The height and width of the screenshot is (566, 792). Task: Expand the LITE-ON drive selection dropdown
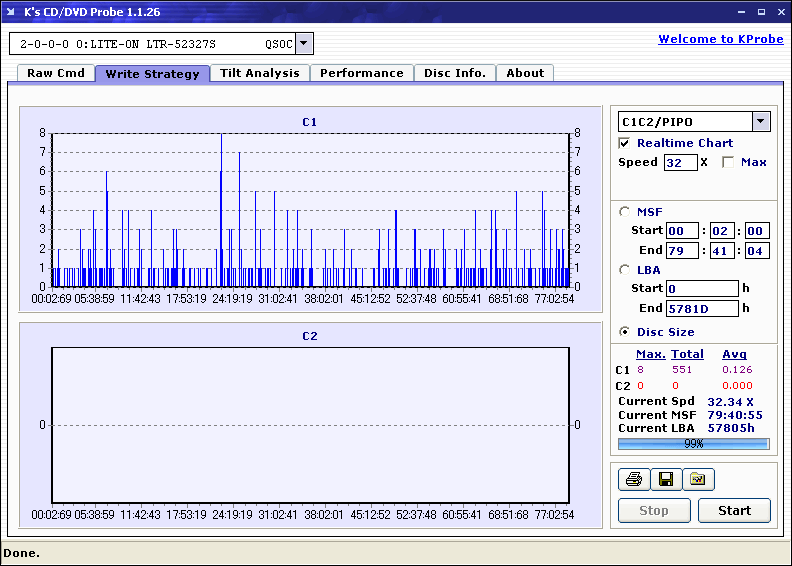click(305, 43)
